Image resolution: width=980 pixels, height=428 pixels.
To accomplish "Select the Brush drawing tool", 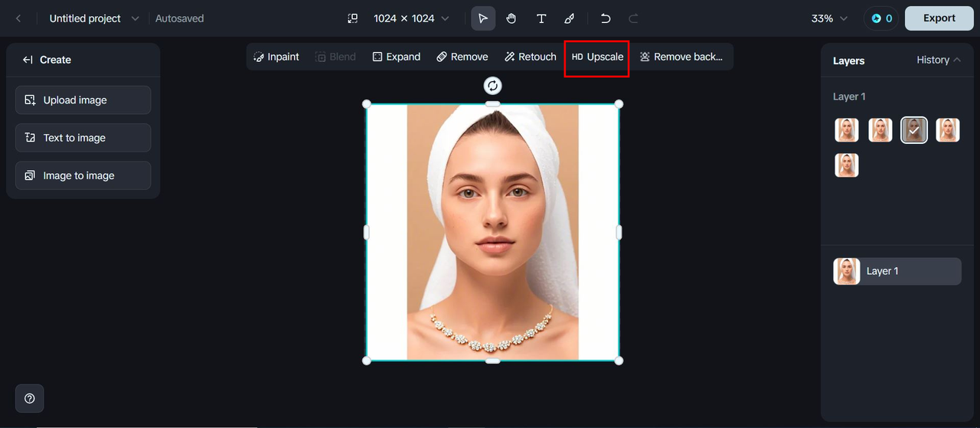I will [570, 18].
